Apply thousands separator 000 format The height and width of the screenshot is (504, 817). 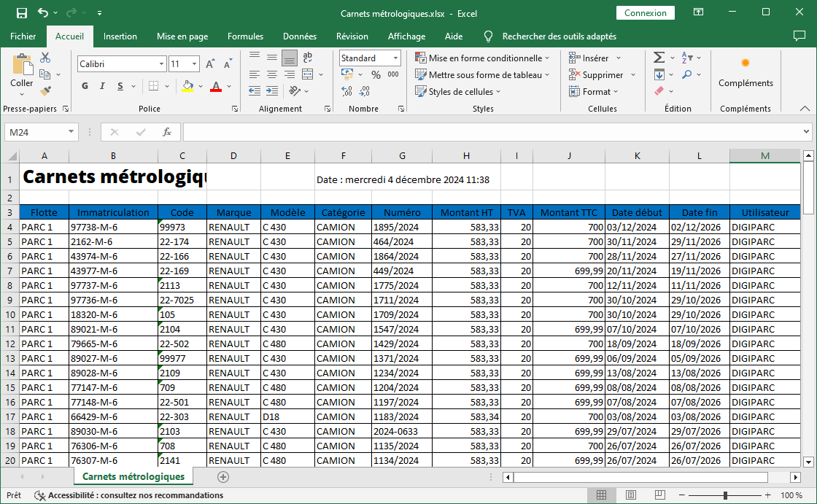pos(393,74)
